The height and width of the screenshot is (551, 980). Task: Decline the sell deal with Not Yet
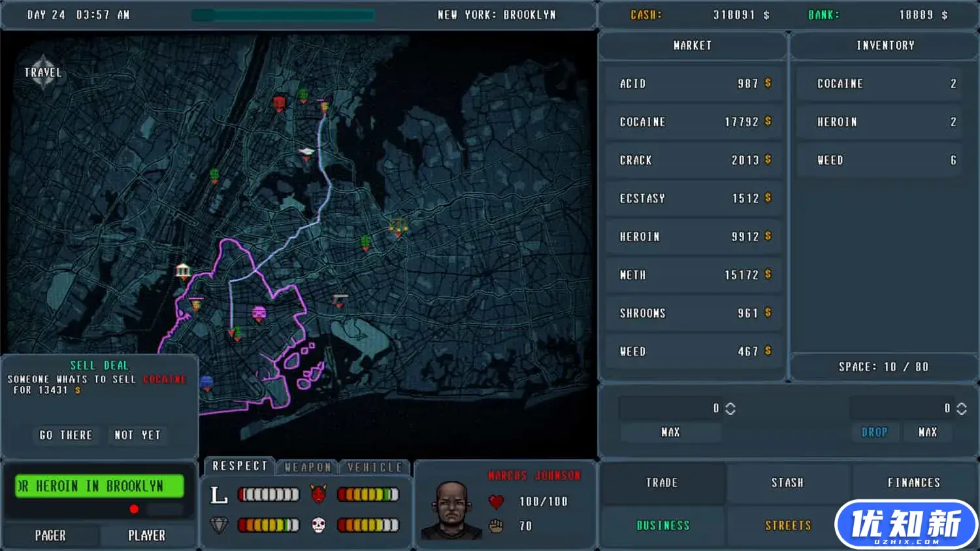pyautogui.click(x=137, y=435)
